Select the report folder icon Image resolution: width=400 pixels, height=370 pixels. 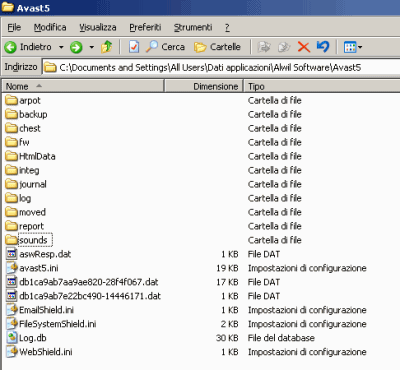(x=12, y=226)
